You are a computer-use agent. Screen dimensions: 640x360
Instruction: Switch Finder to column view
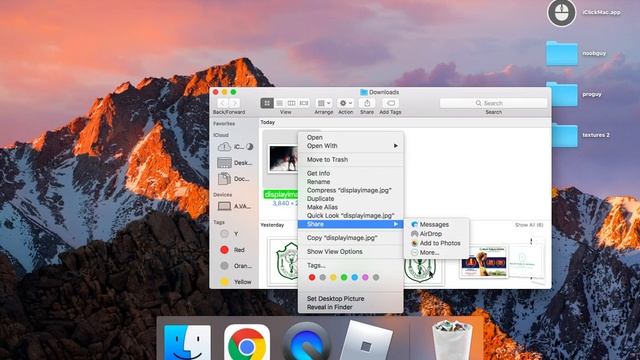coord(291,103)
